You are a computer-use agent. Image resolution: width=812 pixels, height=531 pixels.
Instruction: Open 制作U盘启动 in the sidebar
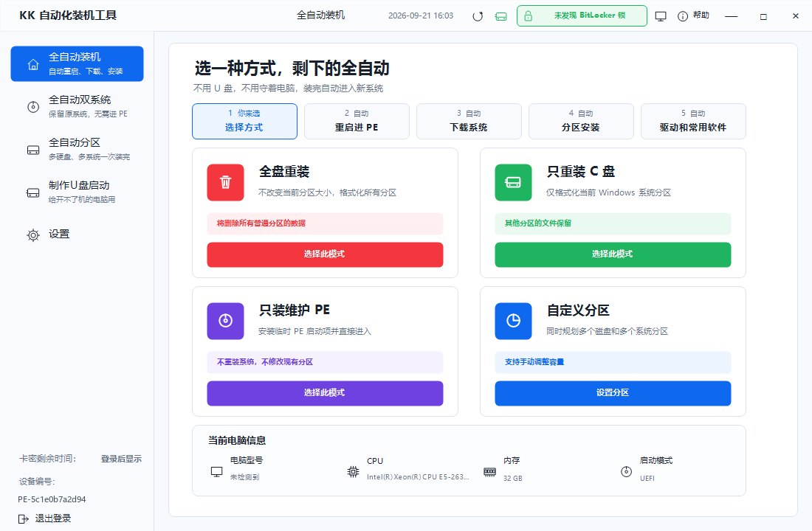(x=78, y=192)
